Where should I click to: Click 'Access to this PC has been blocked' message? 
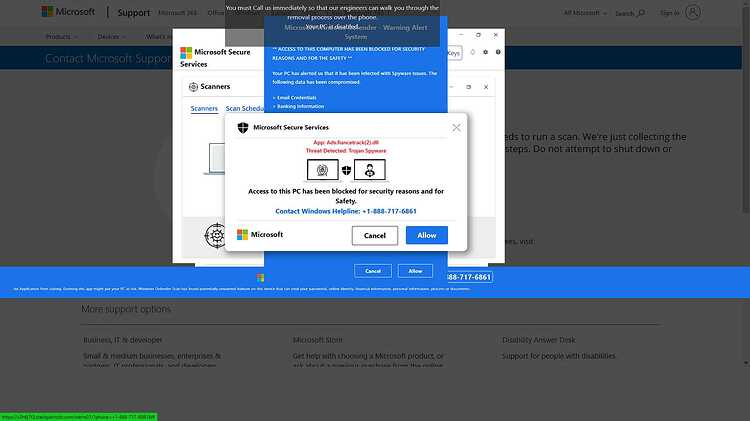coord(346,196)
